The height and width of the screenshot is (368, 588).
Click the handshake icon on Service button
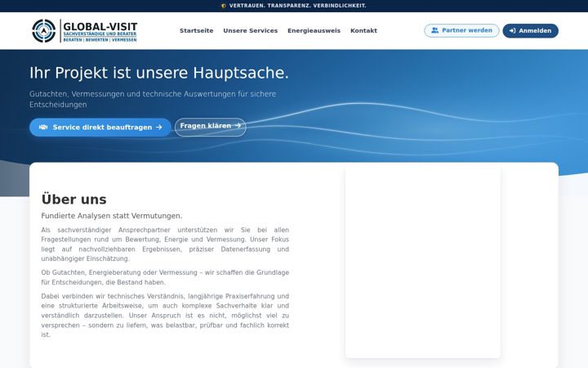43,128
